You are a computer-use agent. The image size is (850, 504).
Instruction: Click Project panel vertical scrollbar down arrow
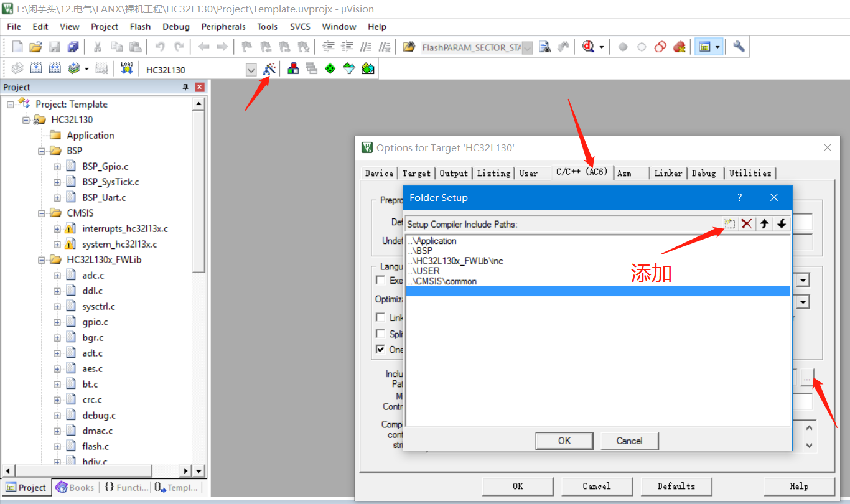(198, 470)
